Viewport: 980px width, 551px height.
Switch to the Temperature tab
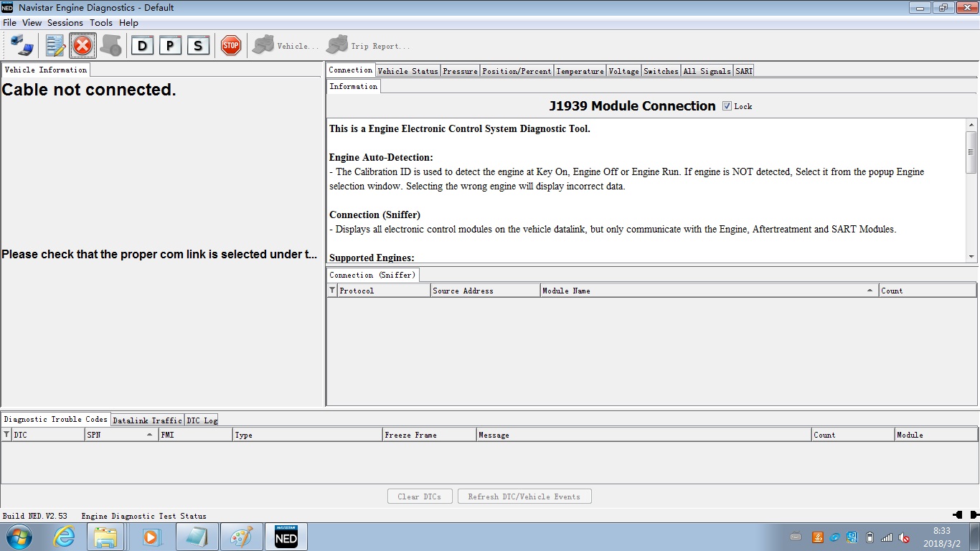(x=580, y=71)
